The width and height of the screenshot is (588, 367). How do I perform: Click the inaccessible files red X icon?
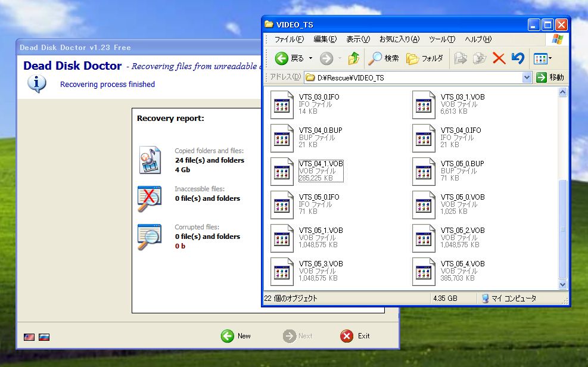pyautogui.click(x=150, y=198)
